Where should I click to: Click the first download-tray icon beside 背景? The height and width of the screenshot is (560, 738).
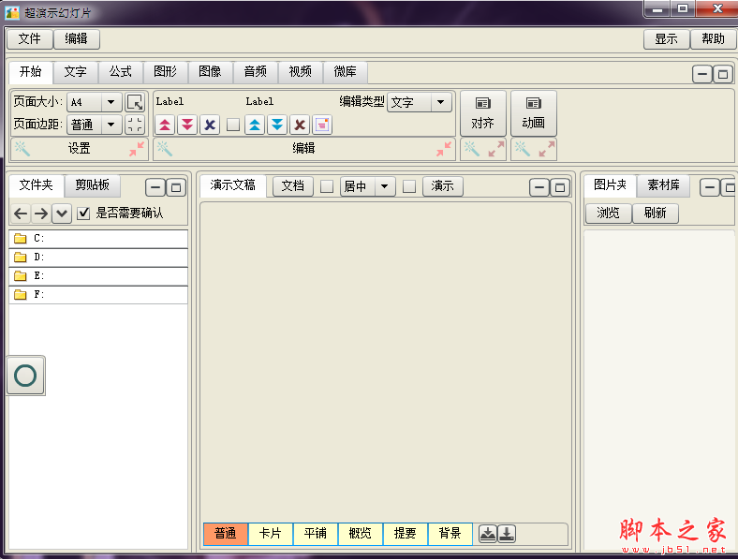coord(488,534)
